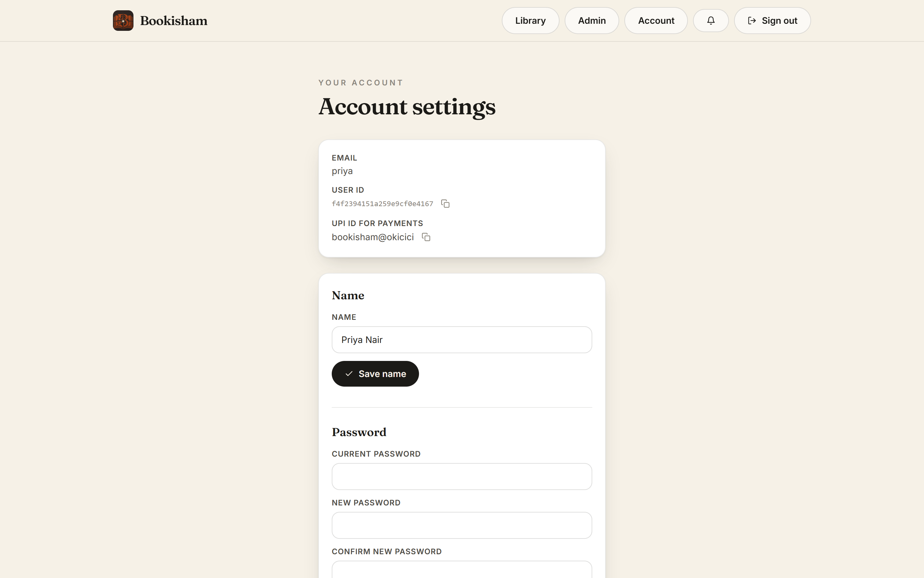Copy the User ID value
The height and width of the screenshot is (578, 924).
pyautogui.click(x=445, y=204)
